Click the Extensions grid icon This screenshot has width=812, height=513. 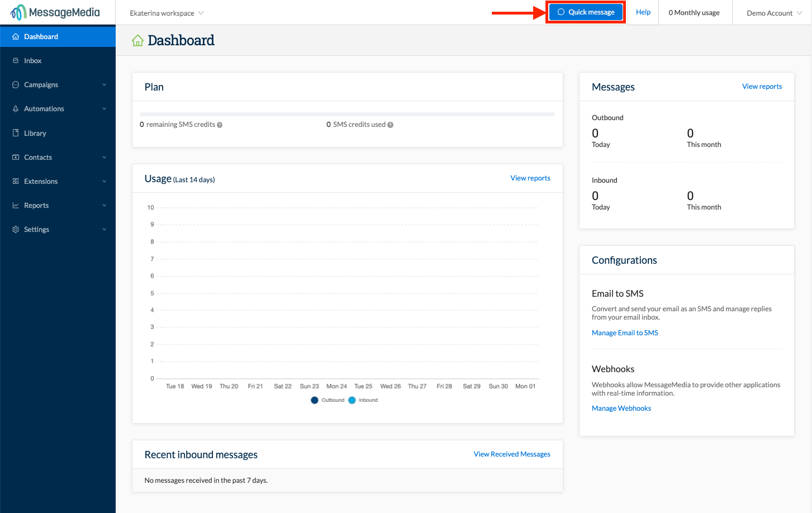(x=16, y=181)
